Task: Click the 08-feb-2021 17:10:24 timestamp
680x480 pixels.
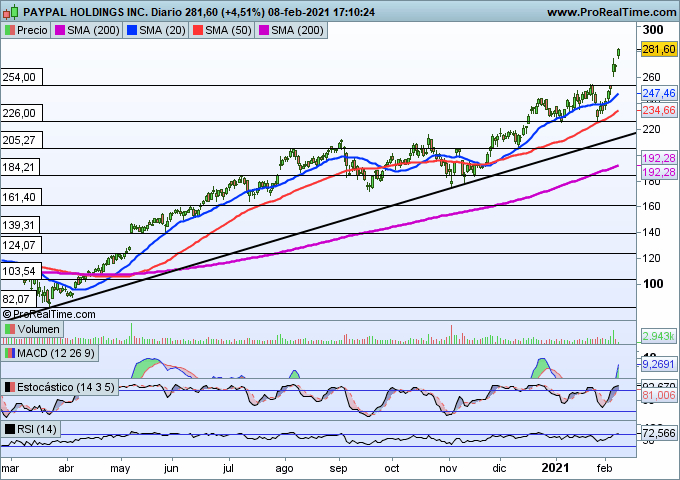Action: (321, 12)
